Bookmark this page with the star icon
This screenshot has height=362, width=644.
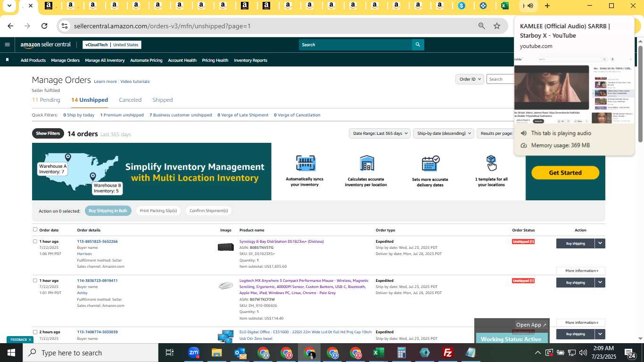click(497, 26)
